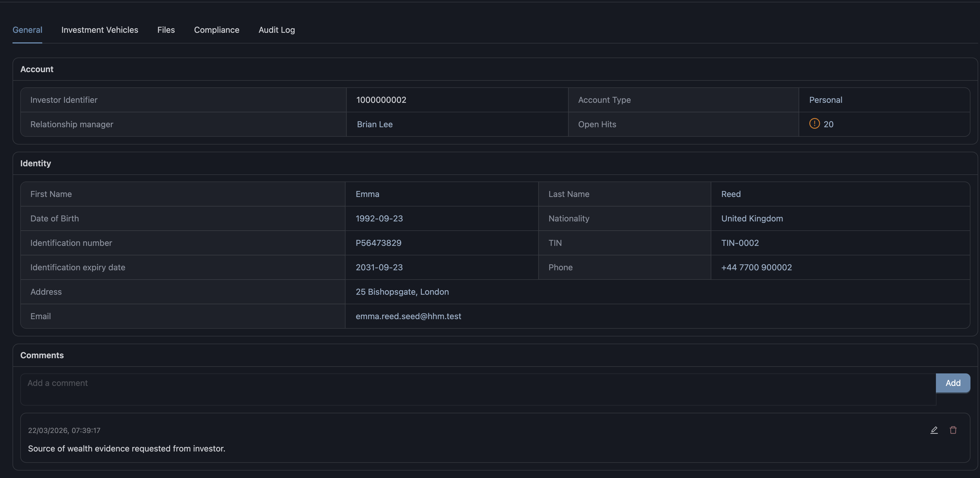
Task: Open the Compliance tab
Action: tap(217, 30)
